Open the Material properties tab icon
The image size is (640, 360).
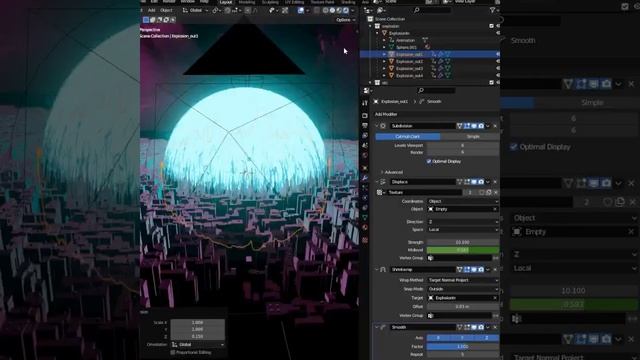tap(365, 228)
